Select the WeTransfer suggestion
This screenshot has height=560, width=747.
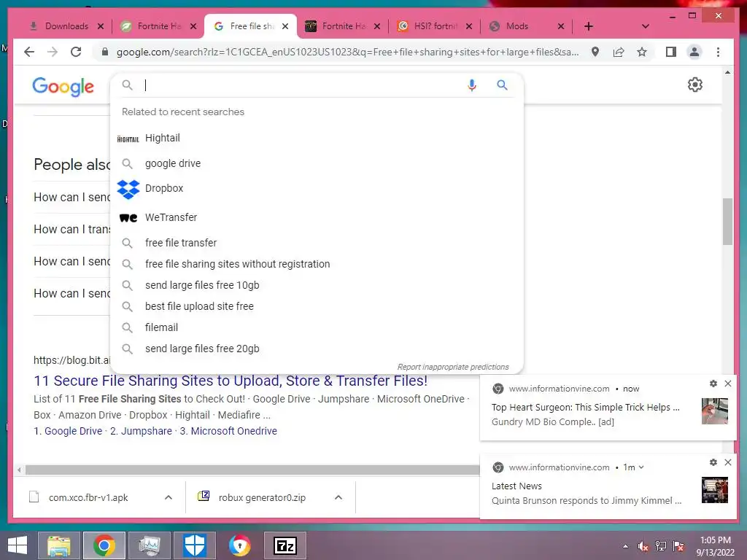pos(317,217)
